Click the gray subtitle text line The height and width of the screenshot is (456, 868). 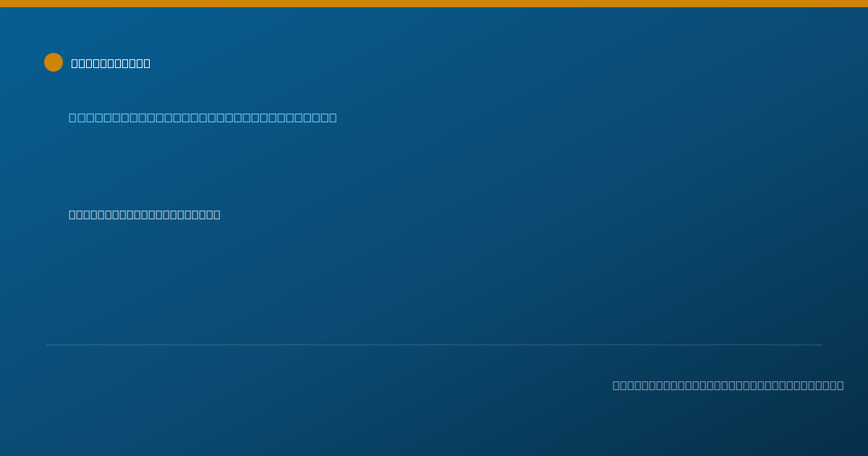click(145, 214)
